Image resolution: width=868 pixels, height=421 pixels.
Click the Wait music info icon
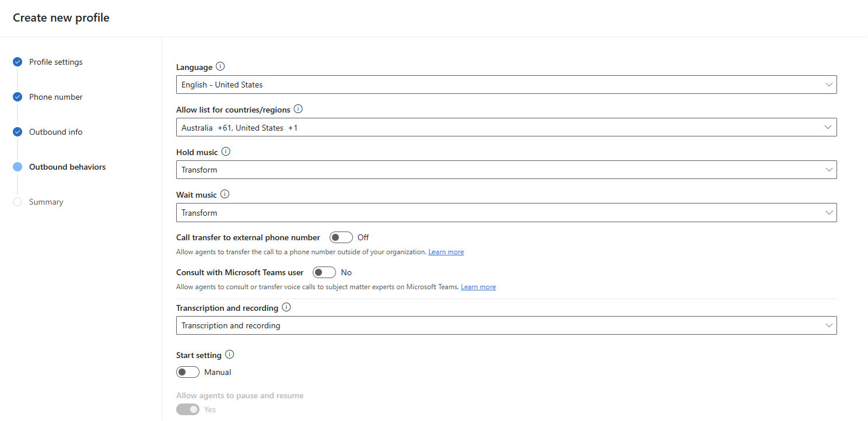pos(225,194)
